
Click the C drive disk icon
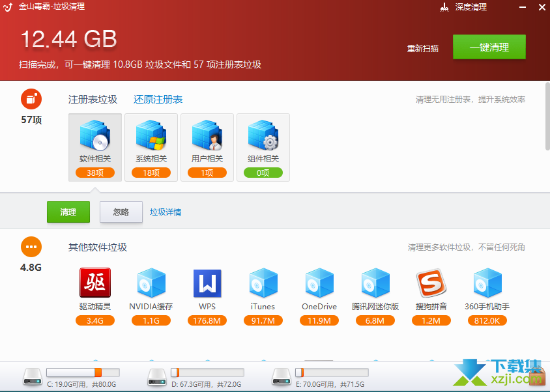pyautogui.click(x=33, y=376)
